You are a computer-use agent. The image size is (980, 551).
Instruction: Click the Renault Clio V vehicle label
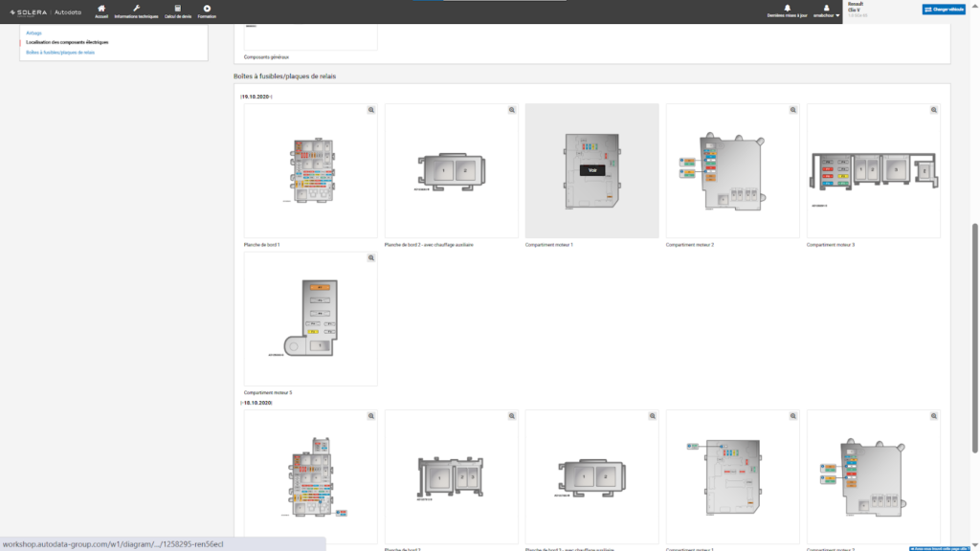(857, 8)
